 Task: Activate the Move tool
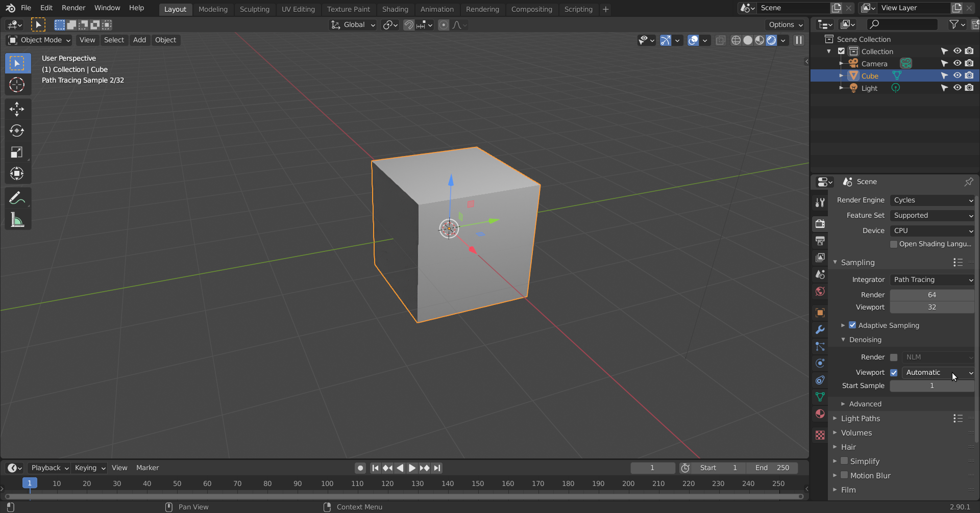point(17,109)
